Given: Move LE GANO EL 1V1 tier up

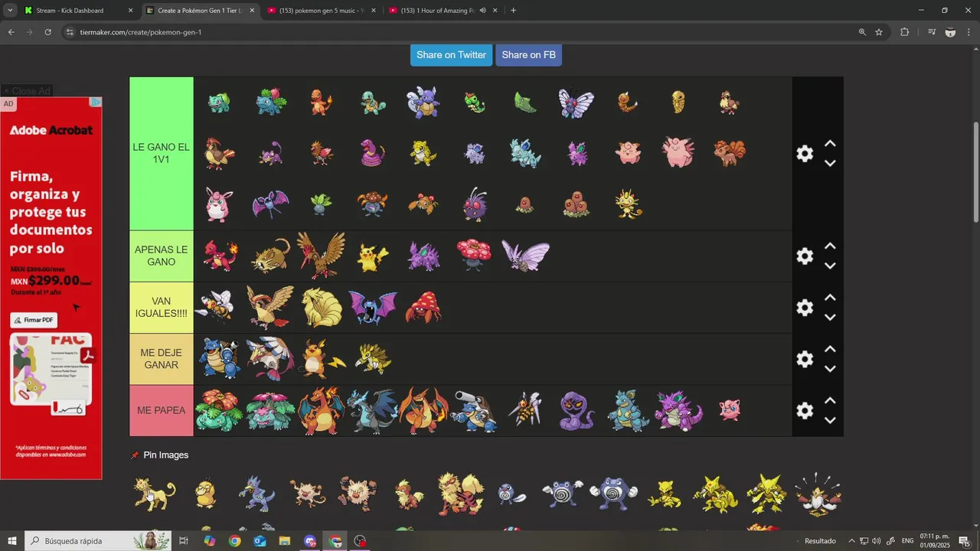Looking at the screenshot, I should pos(830,144).
